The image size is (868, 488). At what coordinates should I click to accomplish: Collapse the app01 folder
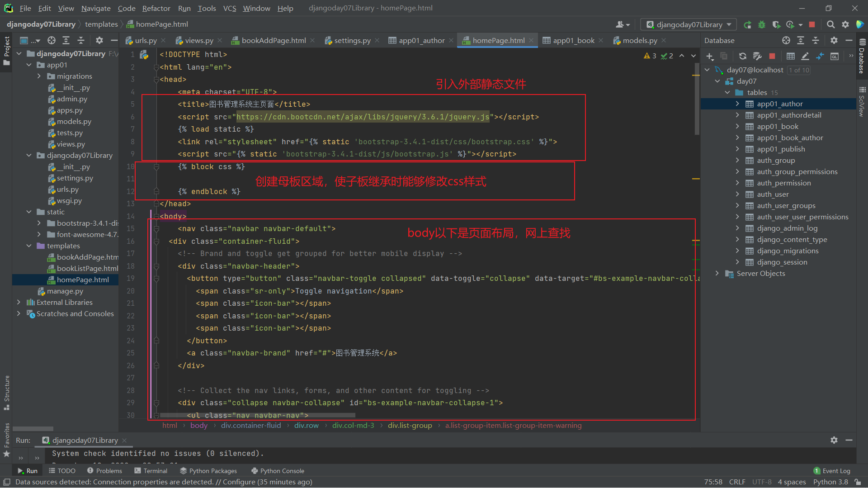pos(29,65)
